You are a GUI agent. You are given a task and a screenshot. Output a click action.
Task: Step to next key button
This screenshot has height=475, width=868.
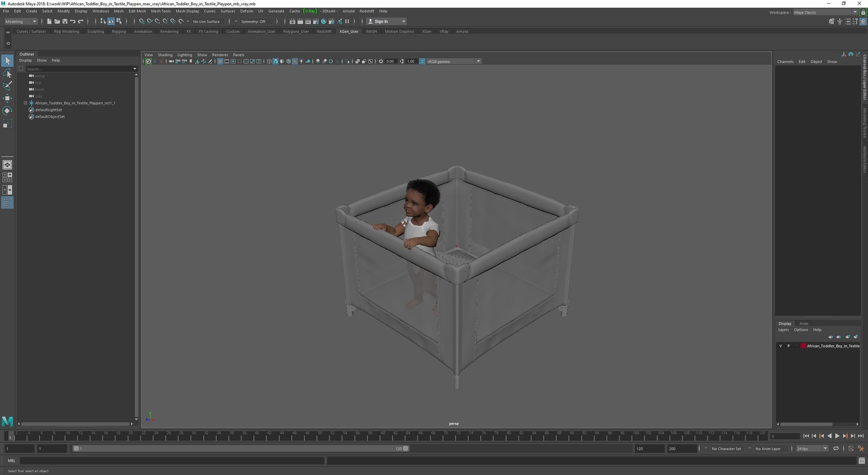[845, 436]
